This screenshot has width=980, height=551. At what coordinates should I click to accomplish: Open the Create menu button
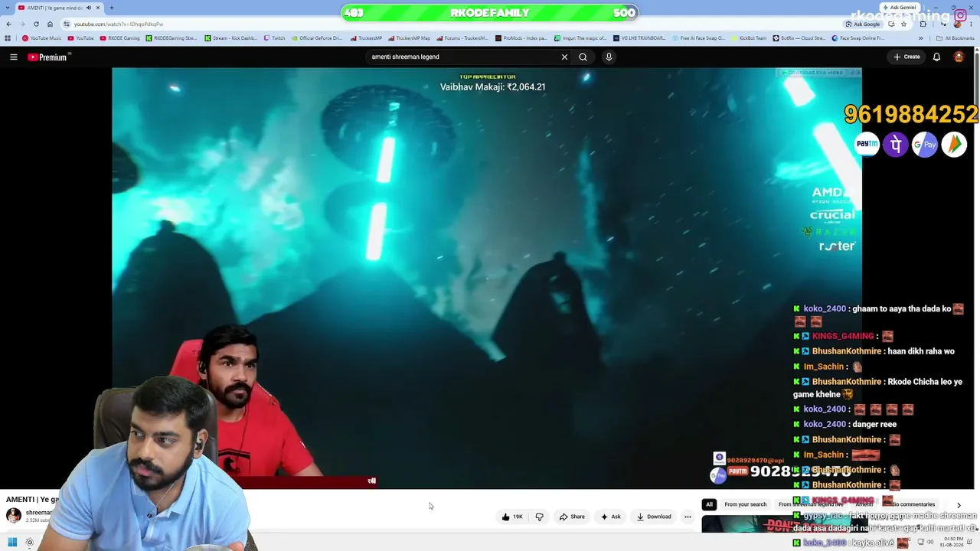click(906, 57)
